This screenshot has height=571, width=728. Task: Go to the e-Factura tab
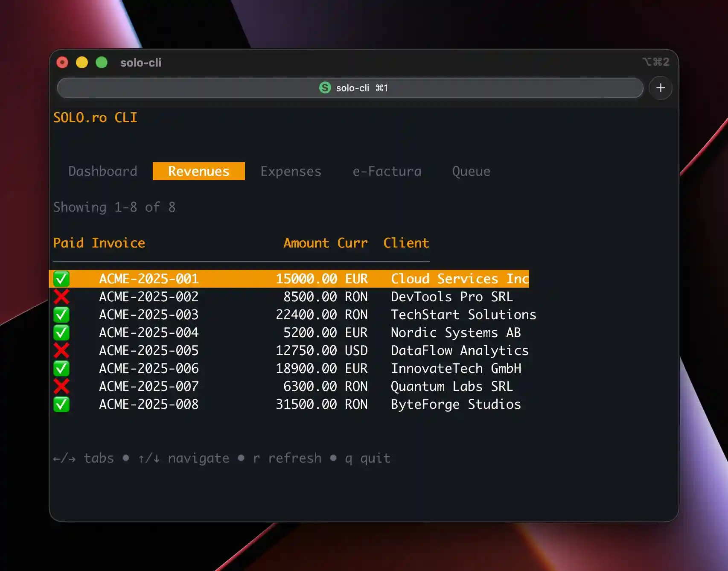pos(387,171)
